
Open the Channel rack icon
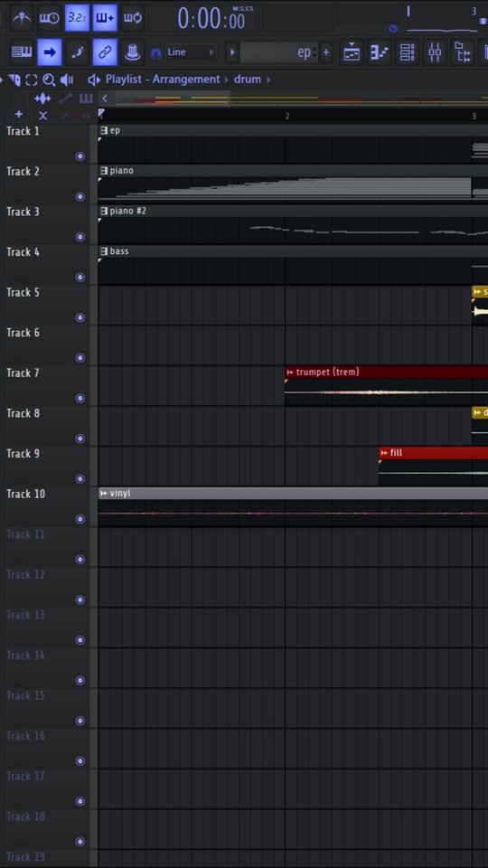(407, 52)
